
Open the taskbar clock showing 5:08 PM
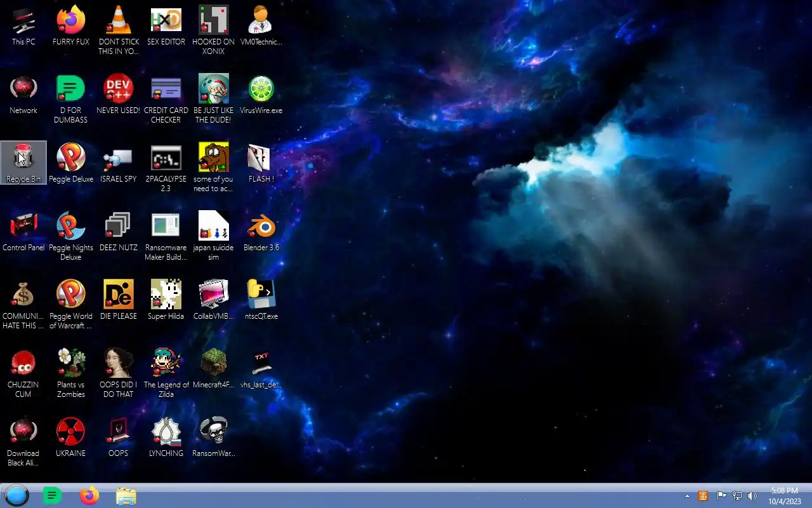(785, 496)
